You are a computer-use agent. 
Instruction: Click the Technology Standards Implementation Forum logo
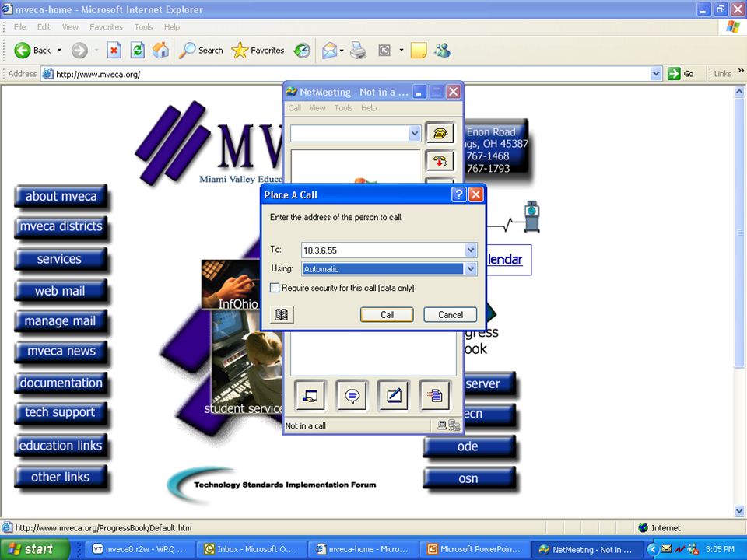tap(272, 485)
